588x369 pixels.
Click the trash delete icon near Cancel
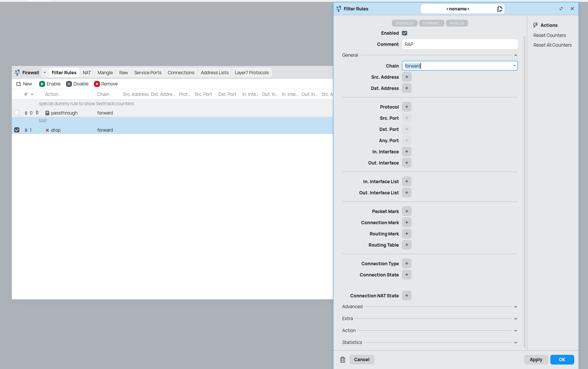(342, 360)
